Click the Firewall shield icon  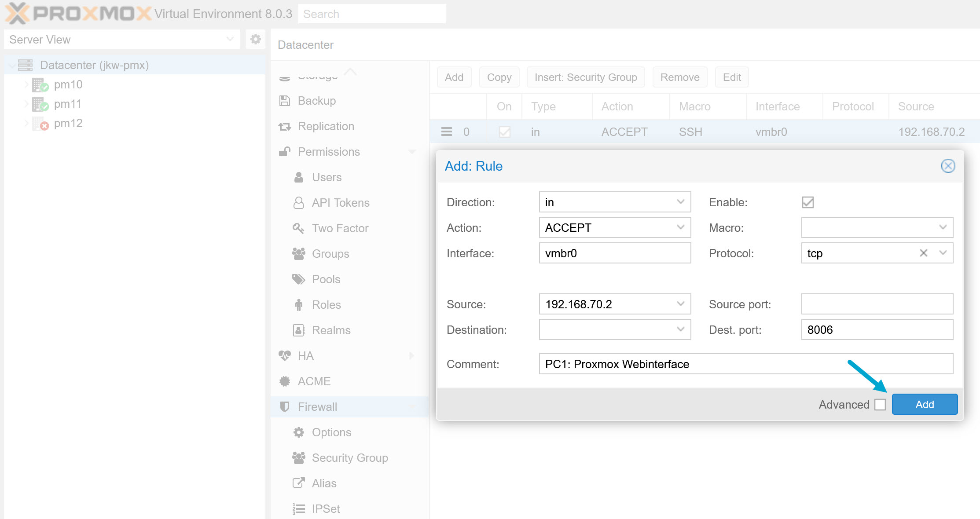(284, 406)
